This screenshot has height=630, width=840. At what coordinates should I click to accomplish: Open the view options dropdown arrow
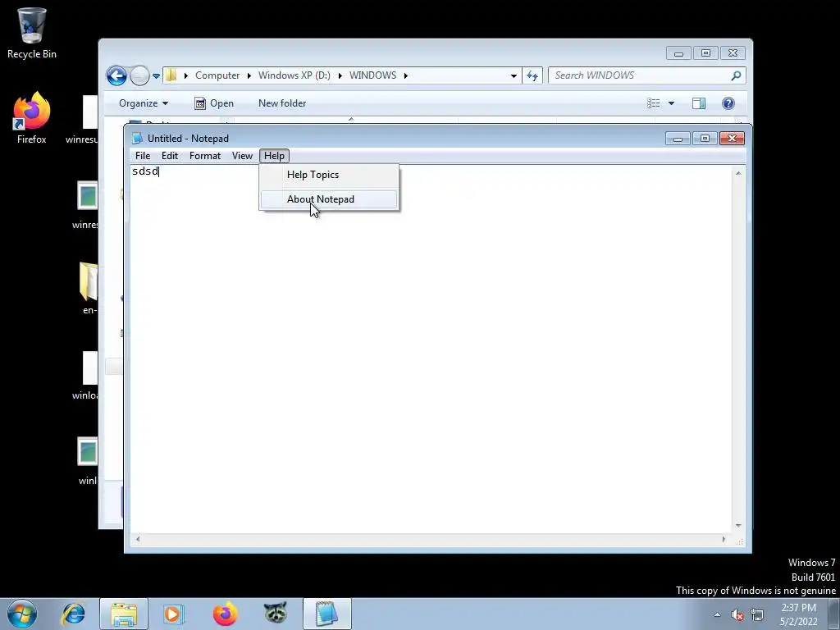tap(671, 103)
